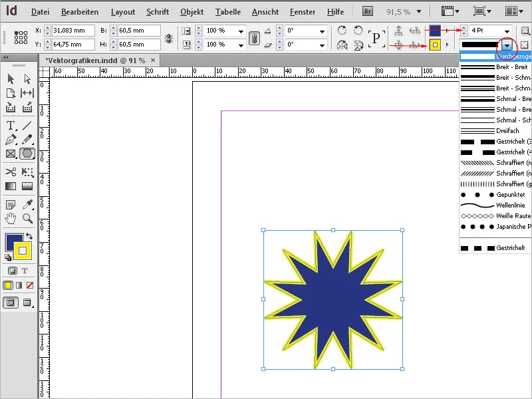The width and height of the screenshot is (532, 399).
Task: Select the Rectangle Frame tool
Action: pyautogui.click(x=11, y=154)
